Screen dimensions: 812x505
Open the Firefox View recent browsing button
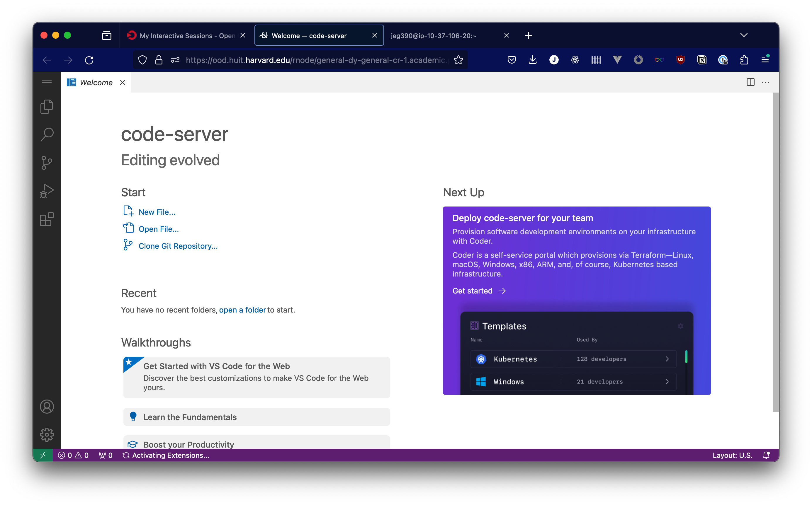click(x=107, y=35)
